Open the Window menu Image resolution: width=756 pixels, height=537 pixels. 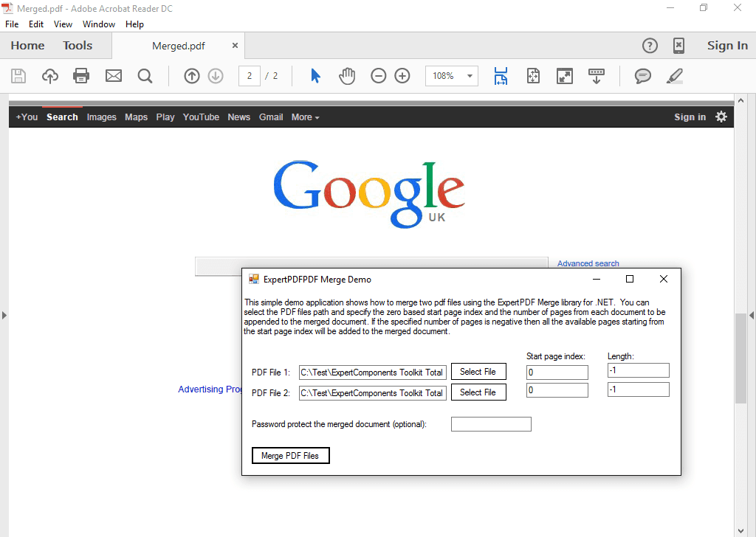coord(99,24)
